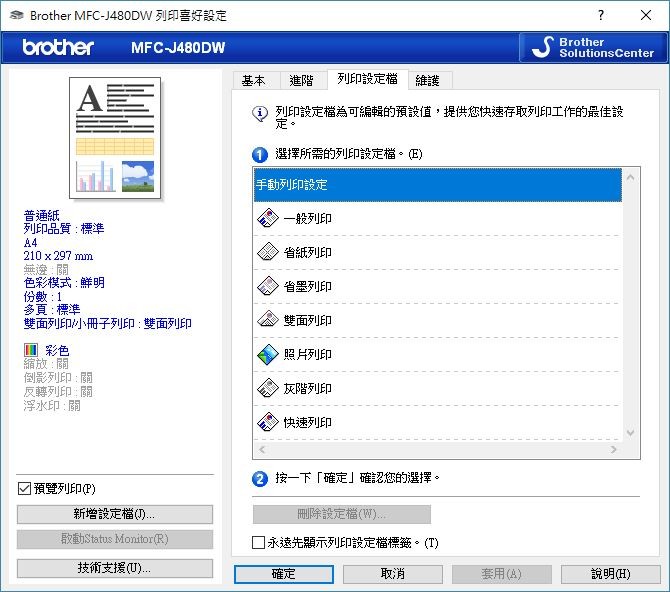Click the 套用(A) button
The image size is (670, 592).
tap(502, 574)
